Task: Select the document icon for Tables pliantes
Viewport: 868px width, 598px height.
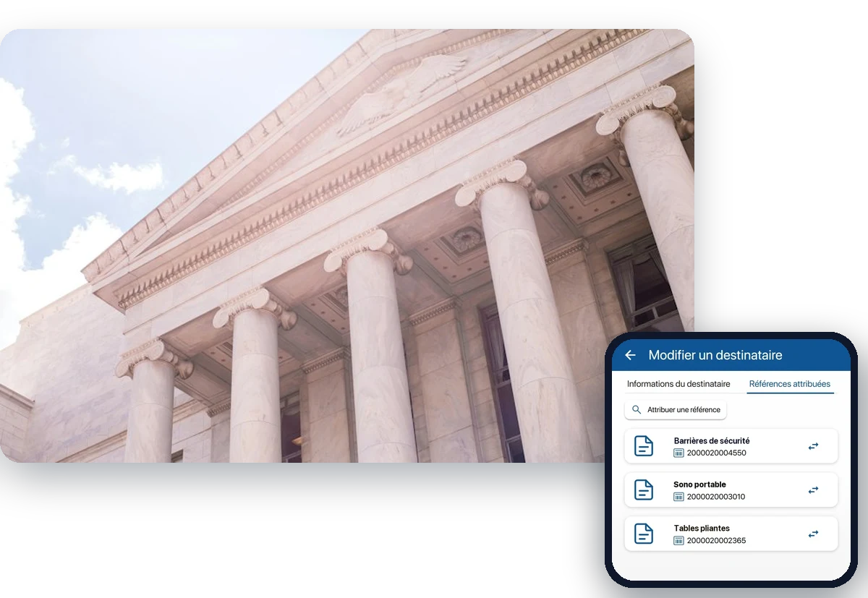Action: click(644, 534)
